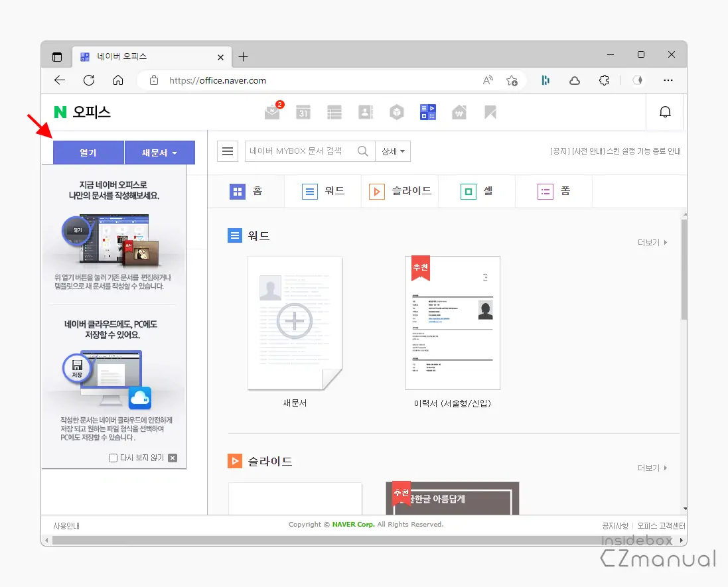Open the 이력서 (서술형/신입) template
This screenshot has width=728, height=587.
(453, 323)
